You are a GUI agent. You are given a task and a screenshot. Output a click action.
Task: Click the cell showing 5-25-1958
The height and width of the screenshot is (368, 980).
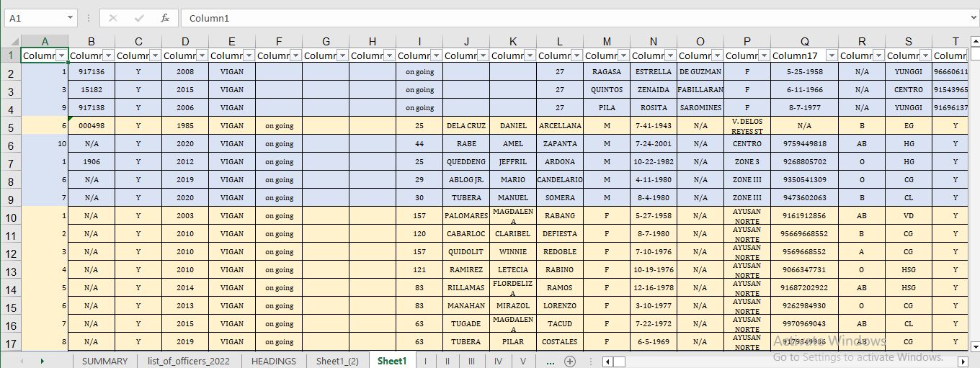coord(804,72)
